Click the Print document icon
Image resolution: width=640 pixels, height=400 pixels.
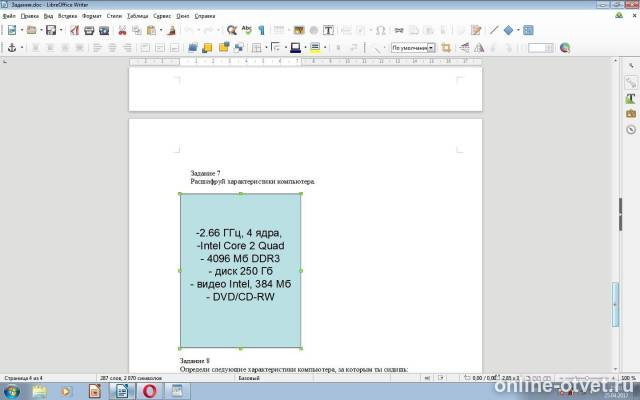tap(89, 30)
